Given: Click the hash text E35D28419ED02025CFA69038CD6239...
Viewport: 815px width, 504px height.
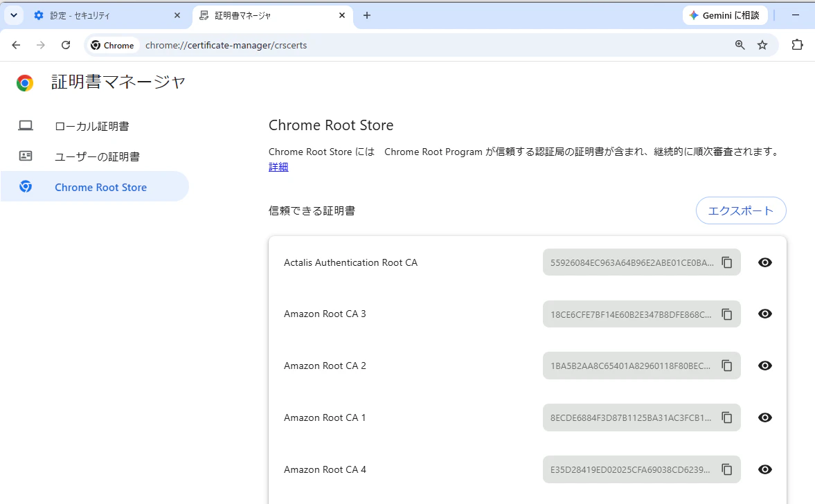Looking at the screenshot, I should tap(630, 469).
